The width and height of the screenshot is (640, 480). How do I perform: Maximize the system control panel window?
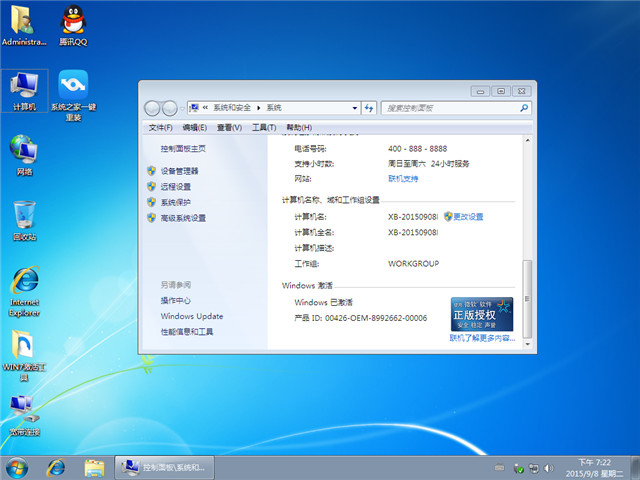click(501, 91)
